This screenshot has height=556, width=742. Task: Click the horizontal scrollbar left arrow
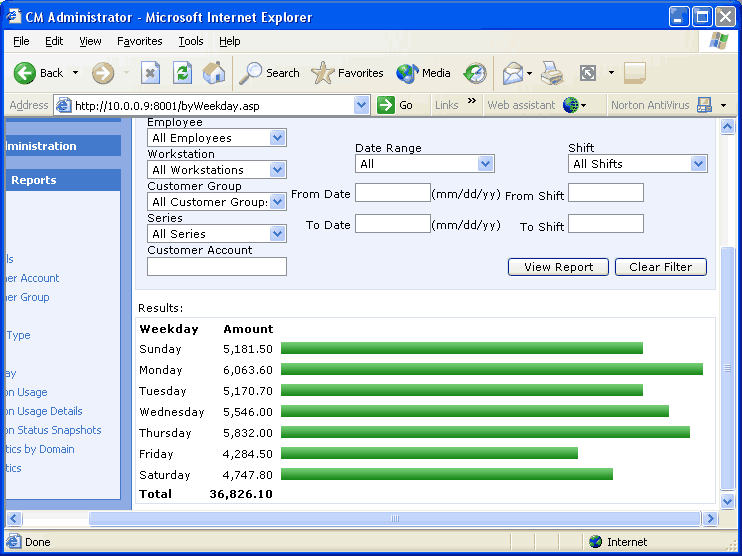[x=14, y=519]
